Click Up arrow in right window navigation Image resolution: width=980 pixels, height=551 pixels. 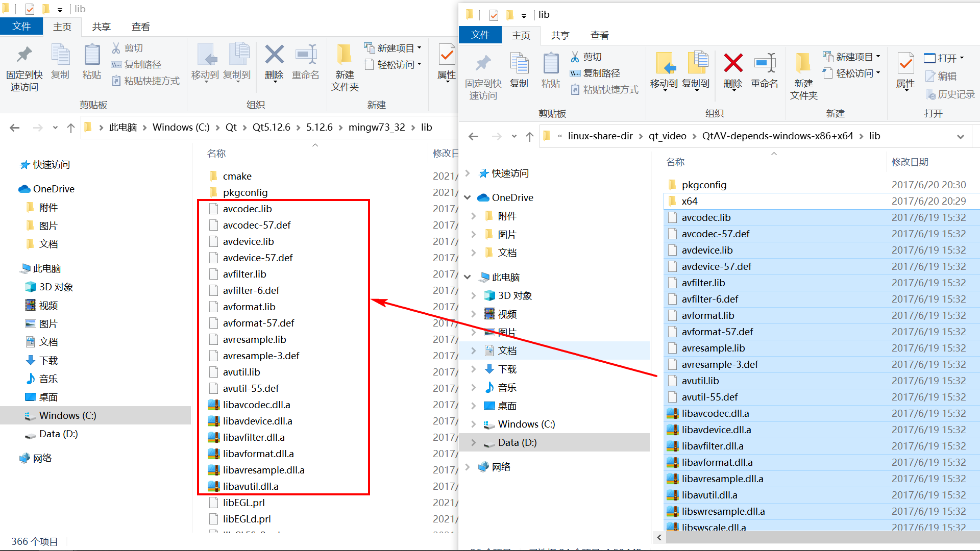click(x=530, y=136)
